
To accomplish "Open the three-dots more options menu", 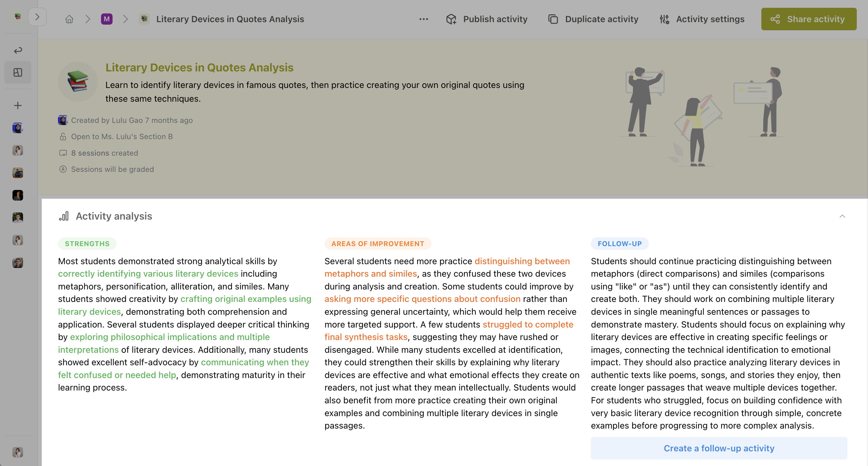I will pos(423,19).
